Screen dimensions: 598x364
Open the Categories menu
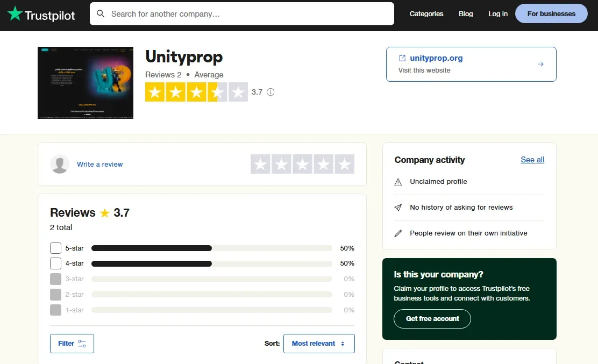pyautogui.click(x=426, y=14)
